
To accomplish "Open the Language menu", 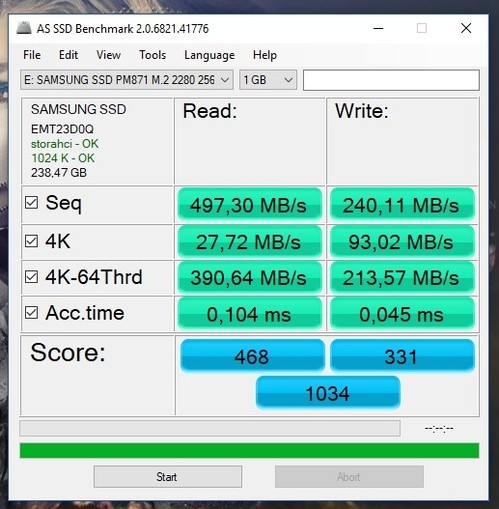I will pyautogui.click(x=209, y=55).
